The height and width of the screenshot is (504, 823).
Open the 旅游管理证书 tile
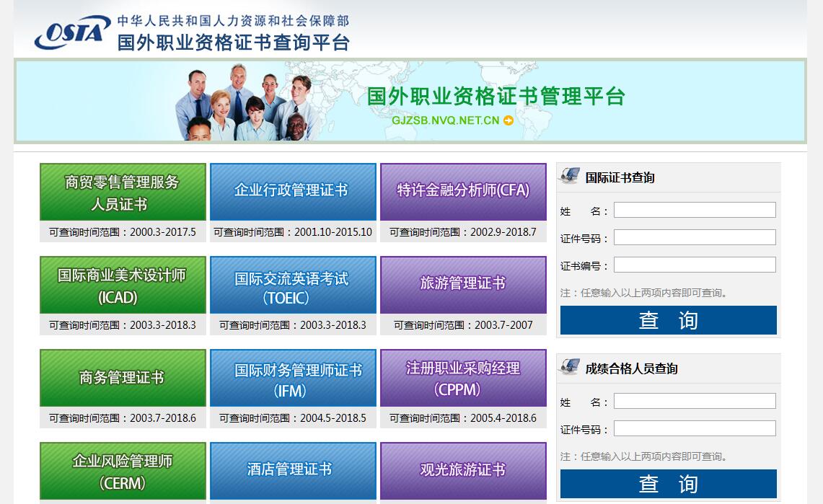(x=463, y=285)
